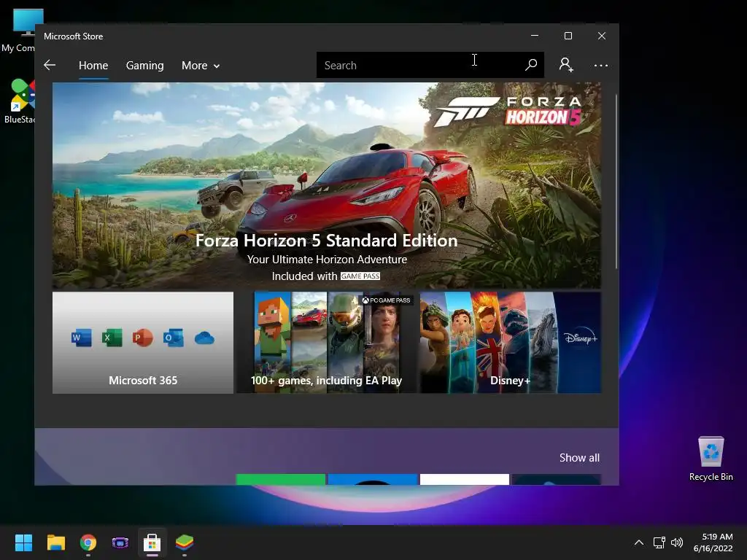Viewport: 747px width, 560px height.
Task: Click the magnifier search icon
Action: [x=531, y=65]
